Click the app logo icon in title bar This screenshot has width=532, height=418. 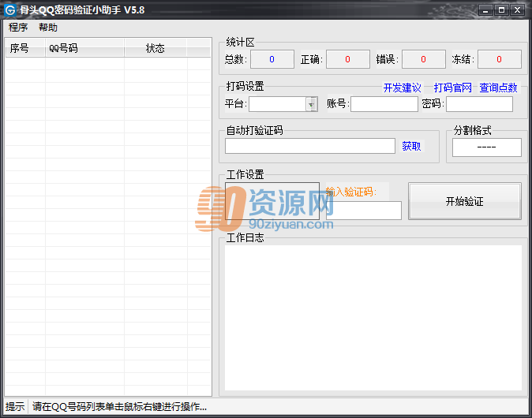9,10
